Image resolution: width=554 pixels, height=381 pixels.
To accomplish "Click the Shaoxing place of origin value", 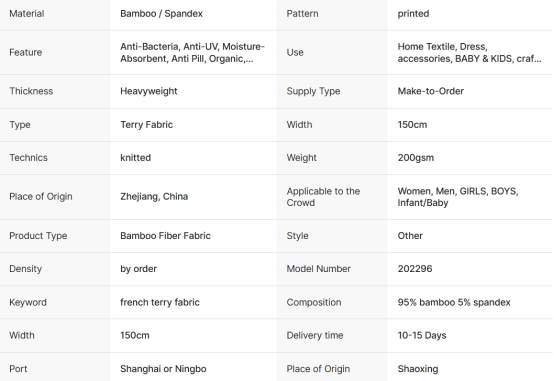I will (418, 369).
